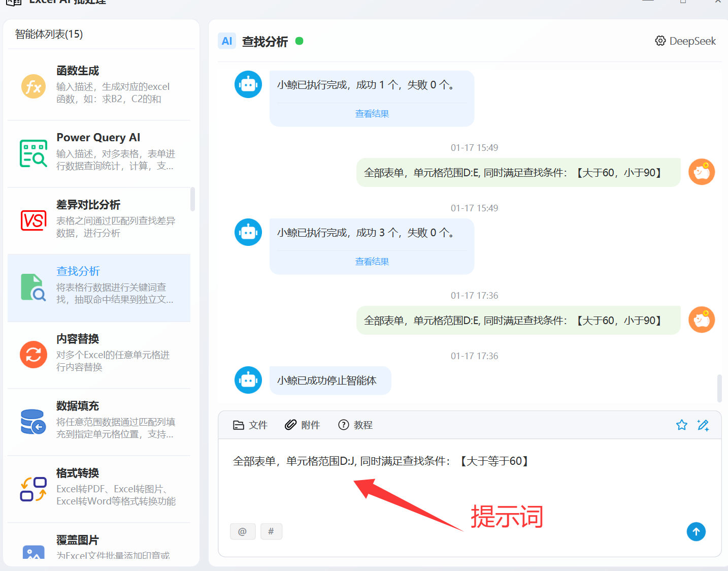This screenshot has height=571, width=728.
Task: Open the 教程 tutorial help
Action: point(355,425)
